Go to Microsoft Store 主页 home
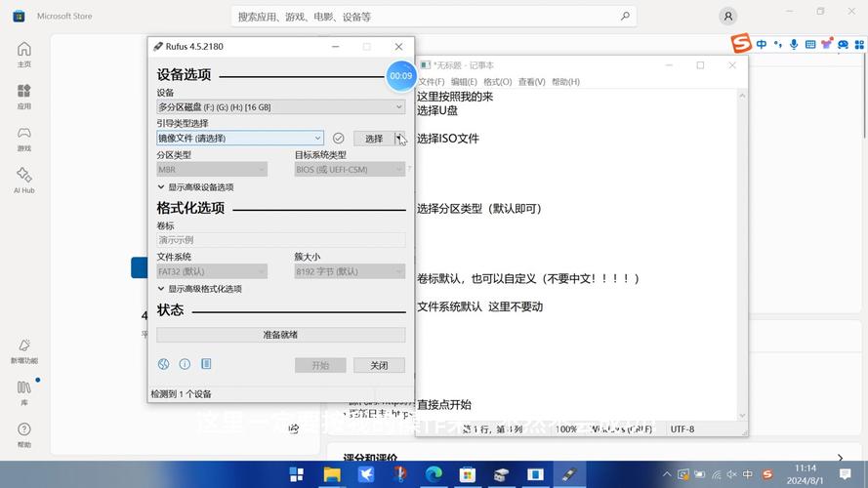 click(23, 55)
